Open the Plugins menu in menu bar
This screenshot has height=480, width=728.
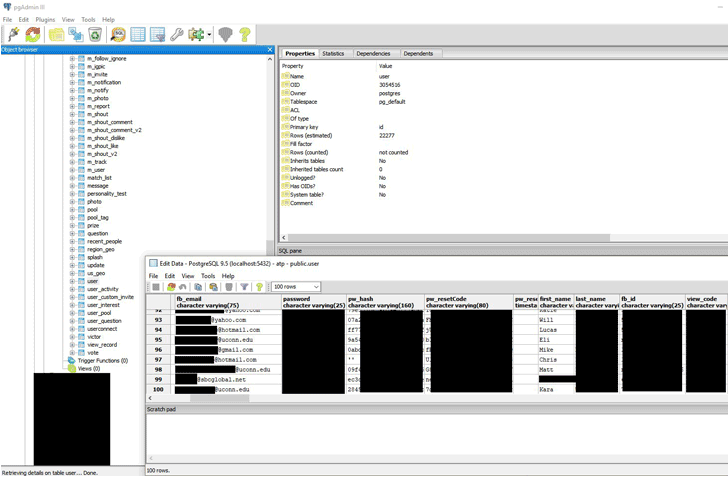point(45,19)
